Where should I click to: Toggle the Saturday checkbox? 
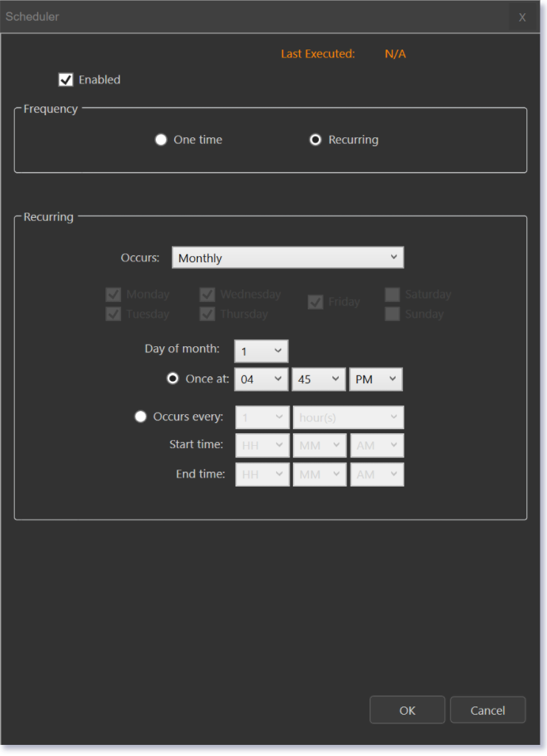tap(392, 295)
